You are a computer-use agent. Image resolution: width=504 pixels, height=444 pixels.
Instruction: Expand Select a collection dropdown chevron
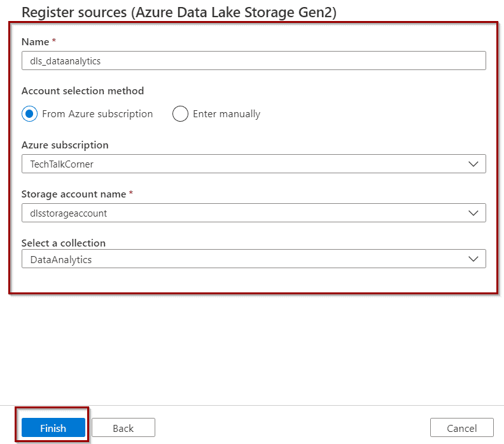pos(473,259)
